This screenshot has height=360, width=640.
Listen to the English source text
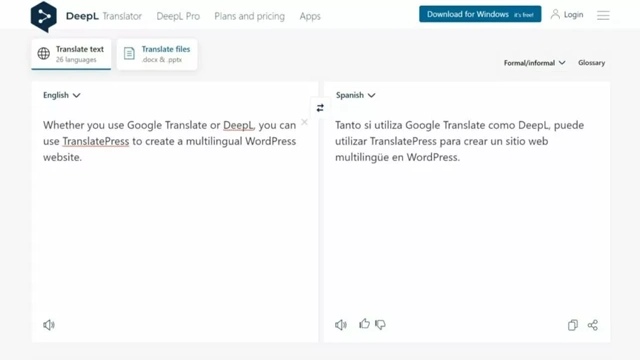click(x=49, y=324)
